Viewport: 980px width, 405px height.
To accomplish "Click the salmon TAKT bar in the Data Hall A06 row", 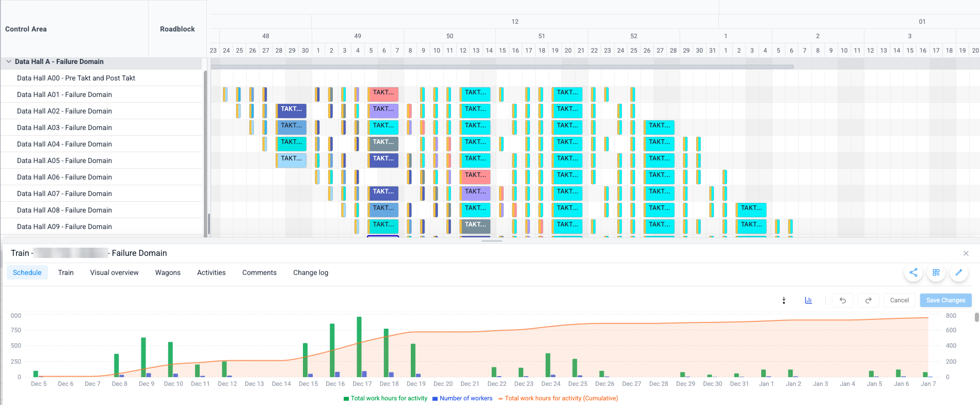I will [475, 177].
